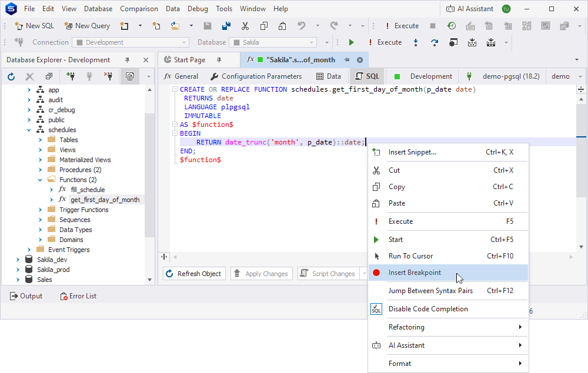Click the Execute button in the debug toolbar row
The image size is (588, 373).
(385, 42)
